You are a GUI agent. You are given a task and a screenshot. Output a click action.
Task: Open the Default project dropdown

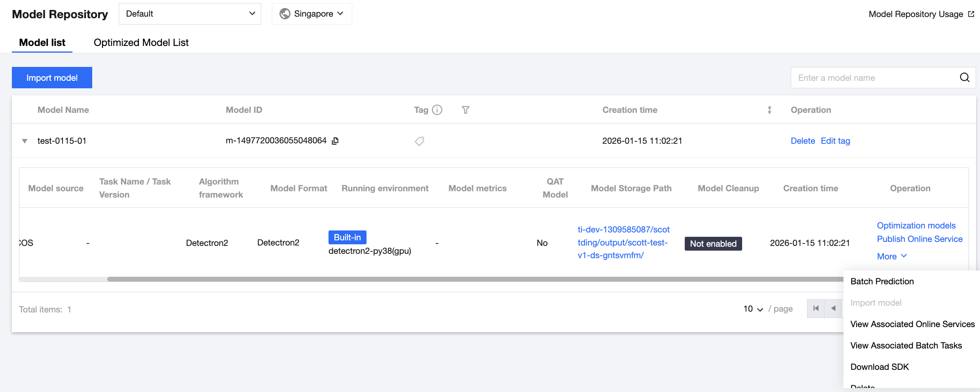coord(190,14)
